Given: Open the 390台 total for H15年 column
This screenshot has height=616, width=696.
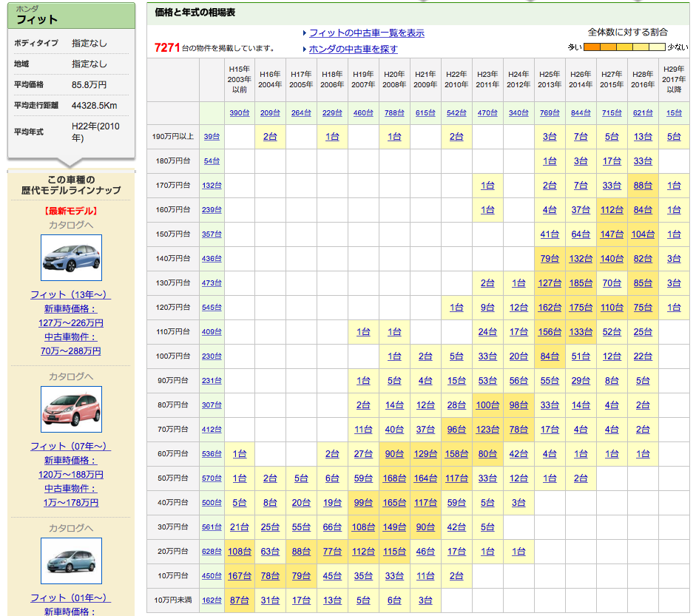Looking at the screenshot, I should [239, 113].
